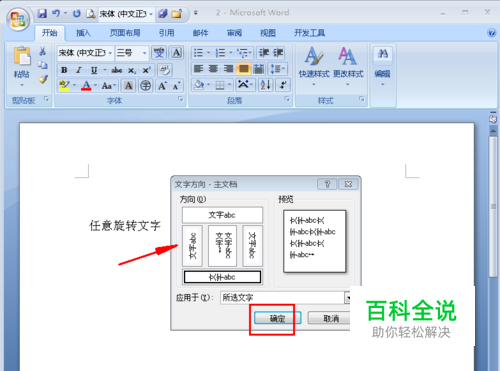This screenshot has height=371, width=500.
Task: Select the Format Painter brush
Action: tap(43, 79)
